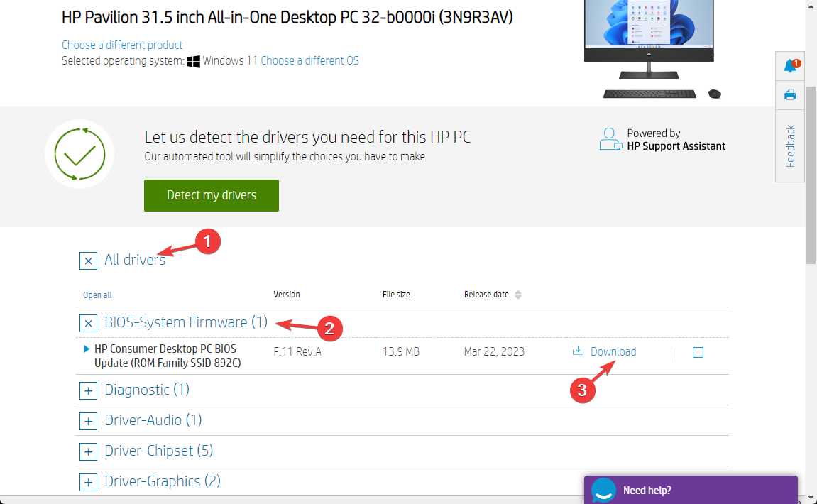Click the Diagnostic (1) label text
This screenshot has width=817, height=504.
point(147,390)
